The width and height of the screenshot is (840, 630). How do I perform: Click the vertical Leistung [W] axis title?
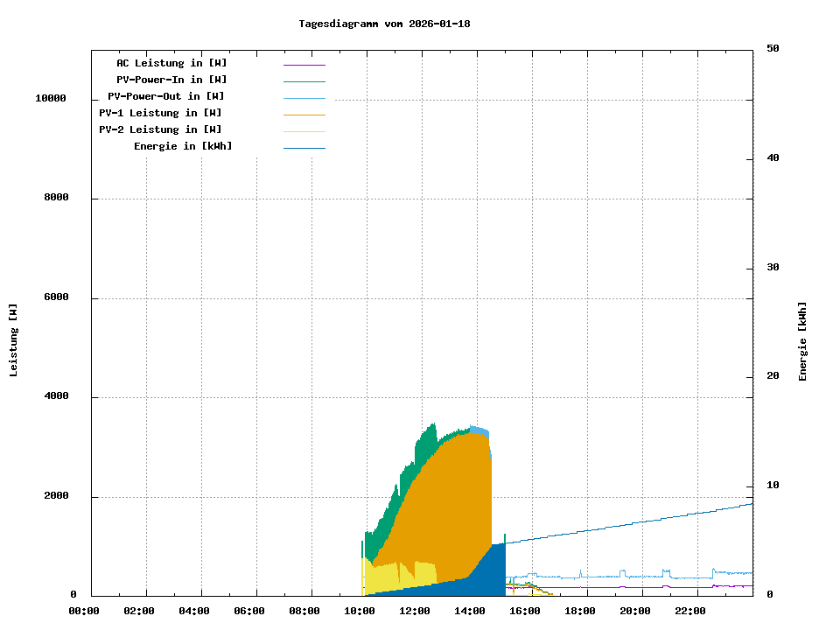pos(14,340)
